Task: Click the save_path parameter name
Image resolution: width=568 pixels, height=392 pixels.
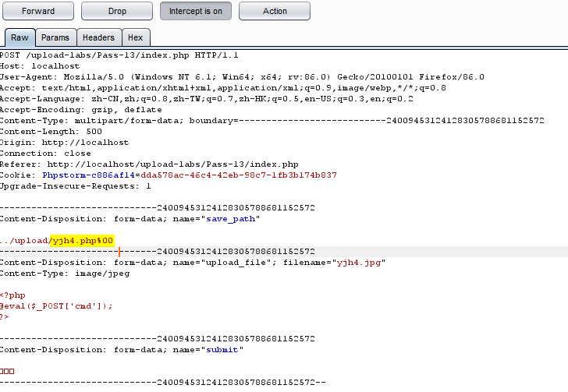Action: point(231,219)
